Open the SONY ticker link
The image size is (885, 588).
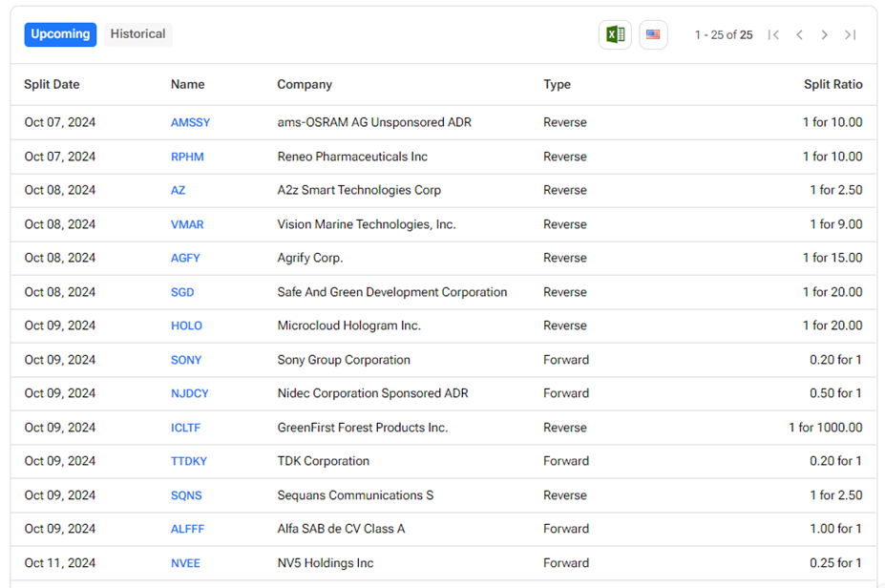coord(186,360)
